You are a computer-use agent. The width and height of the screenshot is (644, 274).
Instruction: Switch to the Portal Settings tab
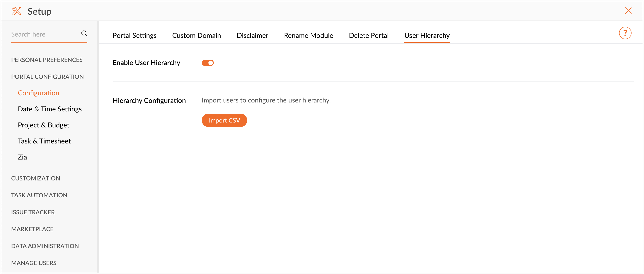pyautogui.click(x=135, y=35)
